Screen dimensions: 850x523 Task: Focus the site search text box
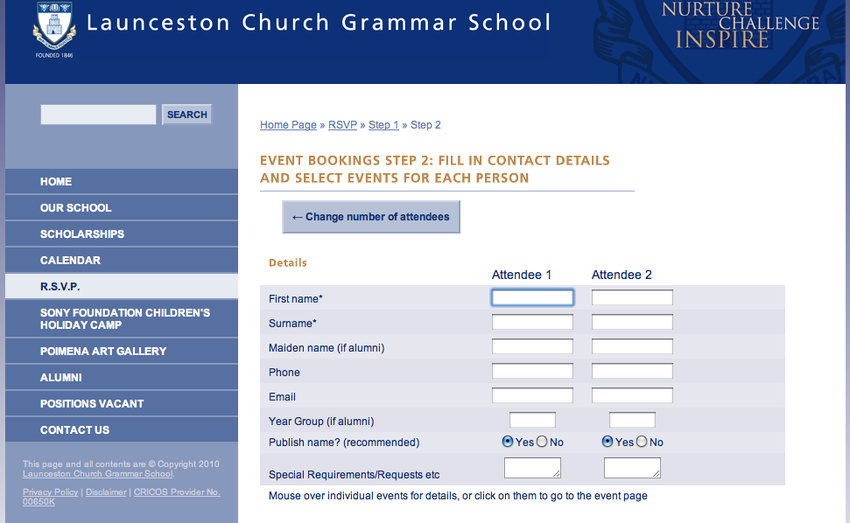(98, 114)
